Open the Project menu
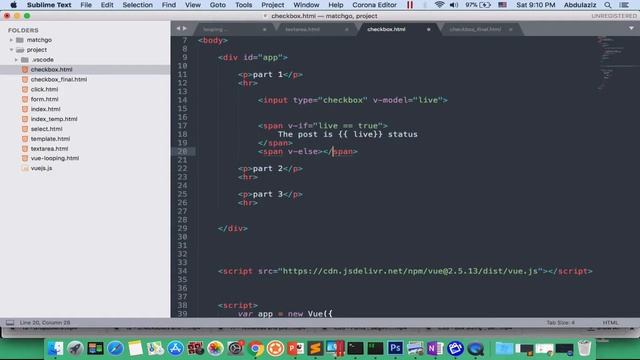Image resolution: width=640 pixels, height=360 pixels. (x=273, y=5)
